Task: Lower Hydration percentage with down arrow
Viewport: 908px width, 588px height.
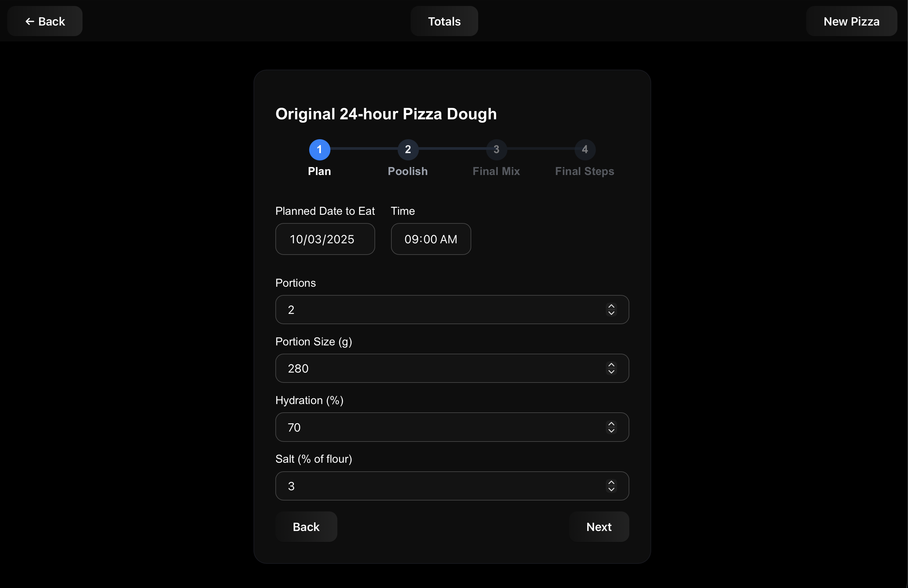Action: tap(611, 431)
